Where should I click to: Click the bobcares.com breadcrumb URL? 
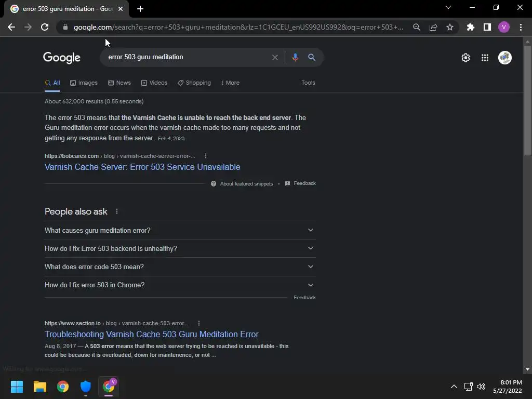click(120, 156)
